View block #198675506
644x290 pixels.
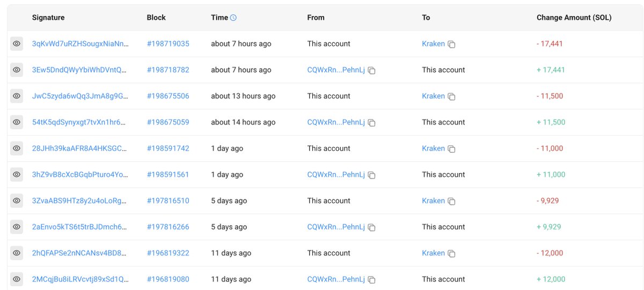[x=168, y=96]
